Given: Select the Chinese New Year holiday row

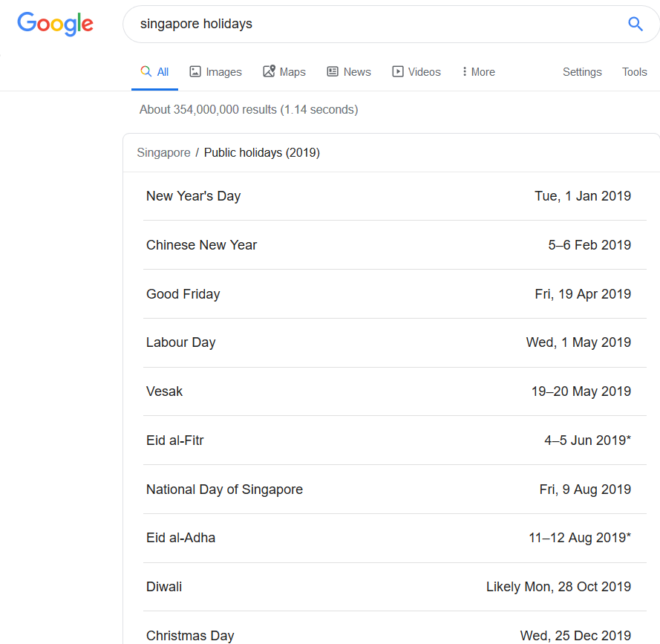Looking at the screenshot, I should point(395,244).
